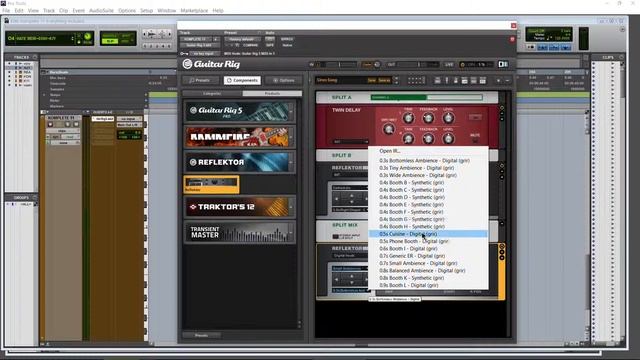Select the Products sub-tab
Viewport: 640px width, 360px height.
tap(272, 93)
